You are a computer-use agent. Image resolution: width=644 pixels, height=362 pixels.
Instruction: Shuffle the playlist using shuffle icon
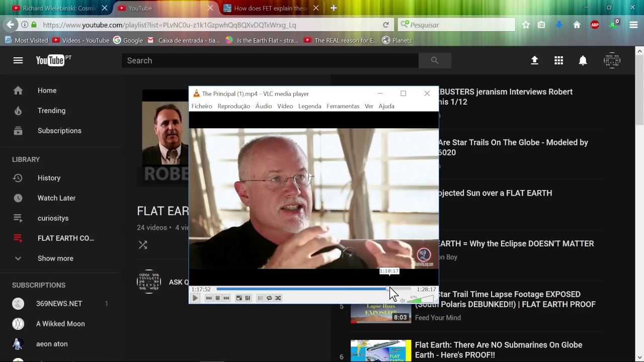[x=143, y=245]
